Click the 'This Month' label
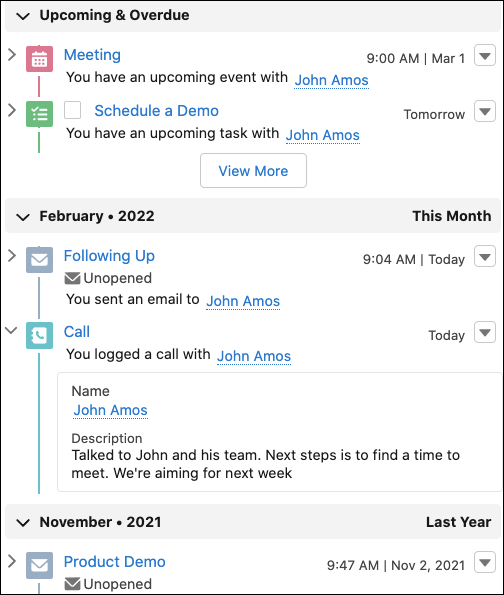 click(452, 216)
